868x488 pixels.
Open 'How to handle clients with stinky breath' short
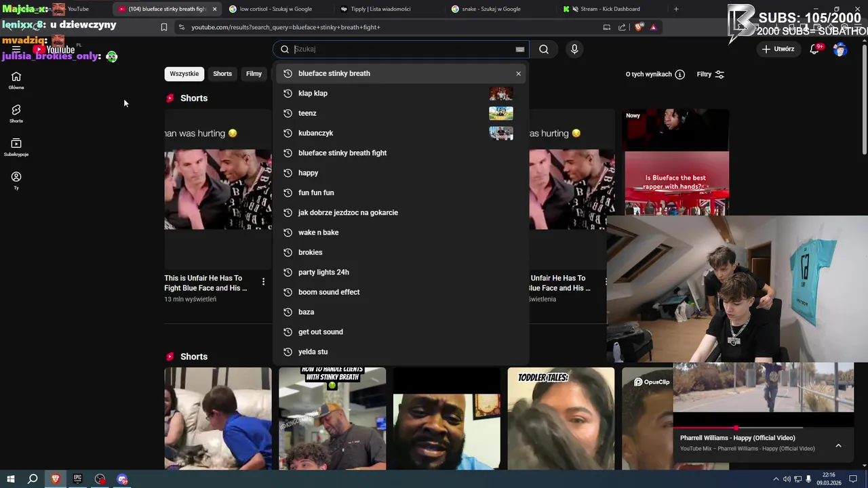[x=332, y=418]
